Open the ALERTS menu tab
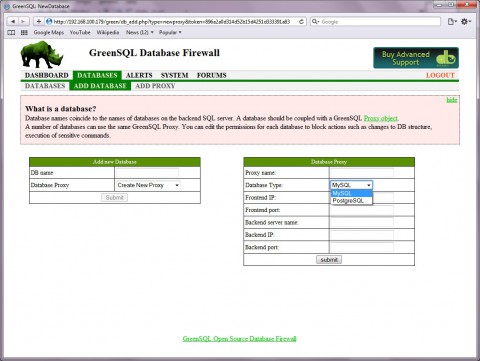This screenshot has height=361, width=480. (139, 75)
